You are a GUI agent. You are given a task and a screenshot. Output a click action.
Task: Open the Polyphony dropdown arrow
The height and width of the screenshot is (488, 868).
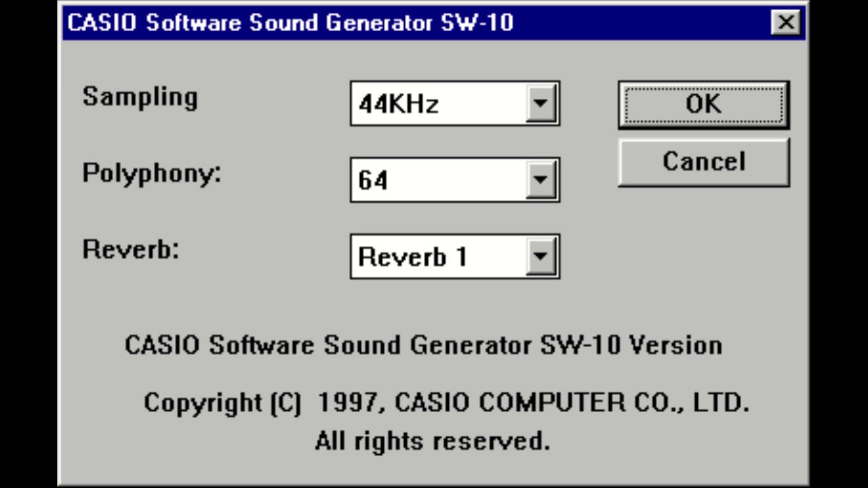[x=540, y=180]
